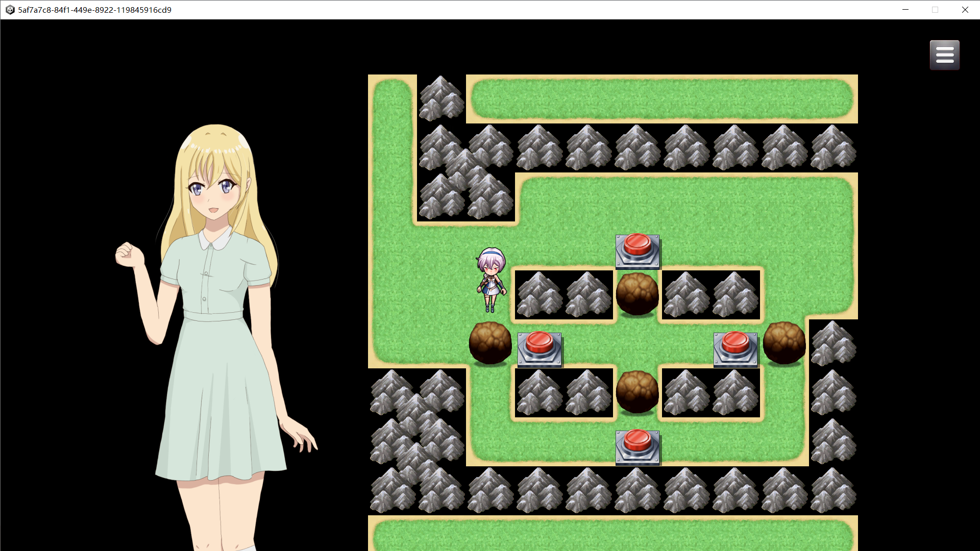Viewport: 980px width, 551px height.
Task: Click the red switch next to the right boulder
Action: click(736, 349)
